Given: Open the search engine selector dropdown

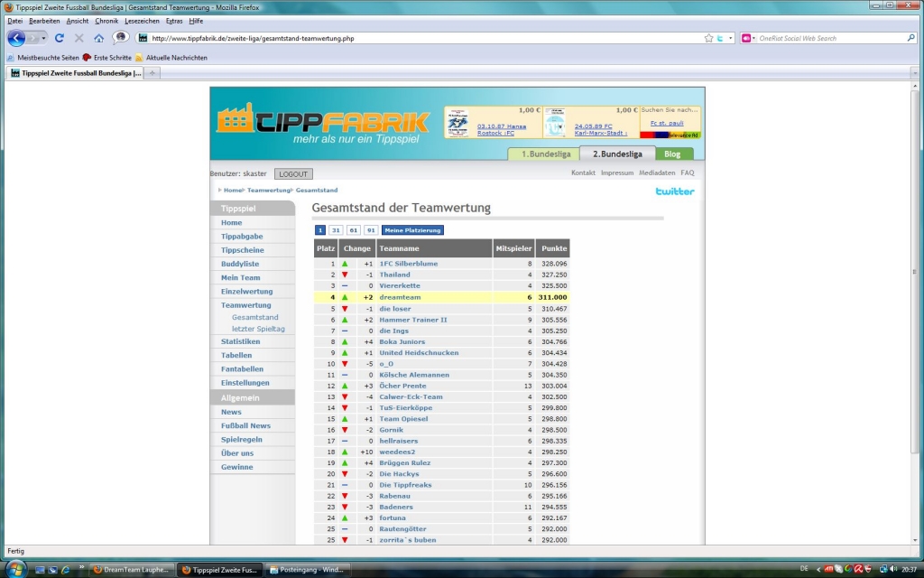Looking at the screenshot, I should 749,38.
